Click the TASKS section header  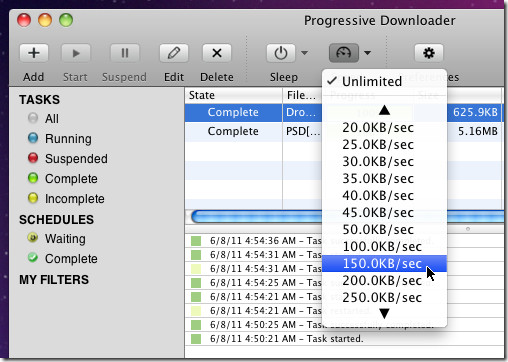pyautogui.click(x=39, y=100)
